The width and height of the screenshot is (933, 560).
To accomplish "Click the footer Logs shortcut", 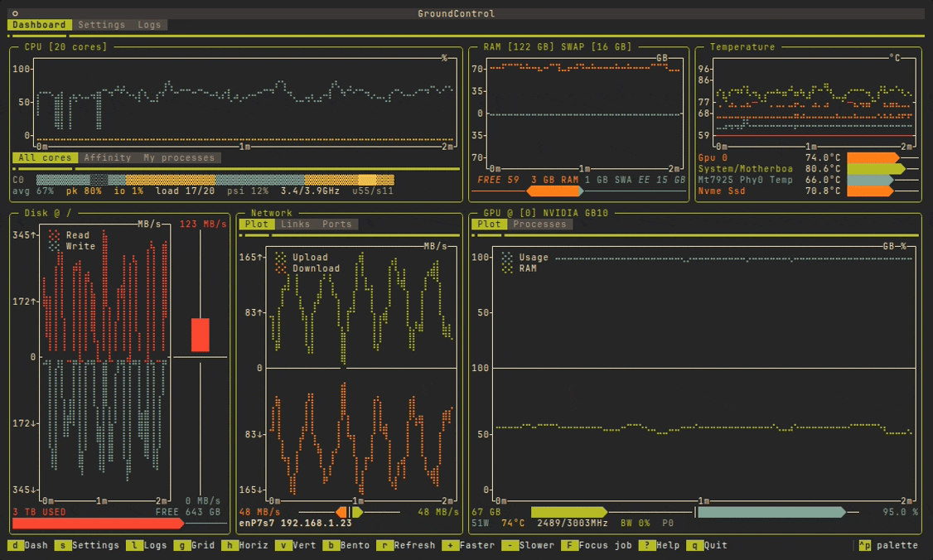I will pyautogui.click(x=147, y=545).
